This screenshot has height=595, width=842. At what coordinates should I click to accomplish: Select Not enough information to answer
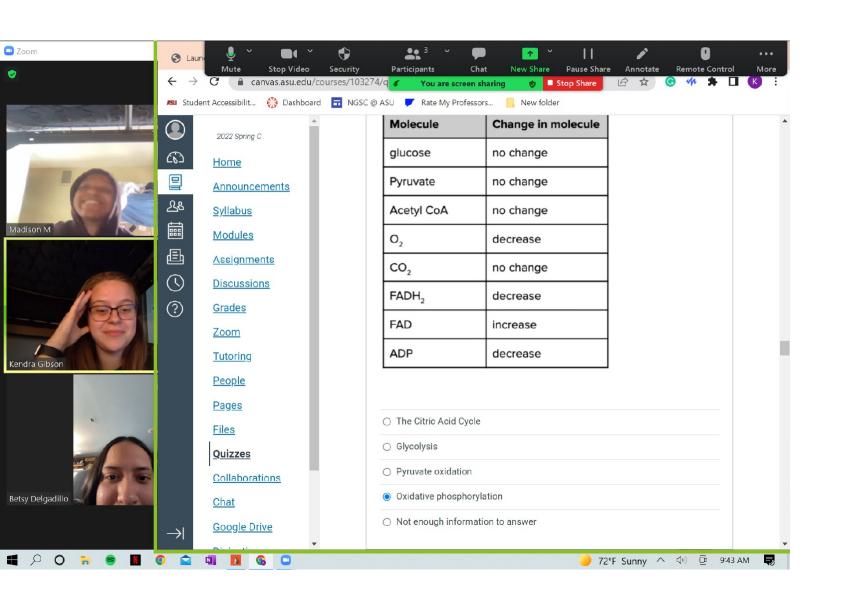[387, 522]
